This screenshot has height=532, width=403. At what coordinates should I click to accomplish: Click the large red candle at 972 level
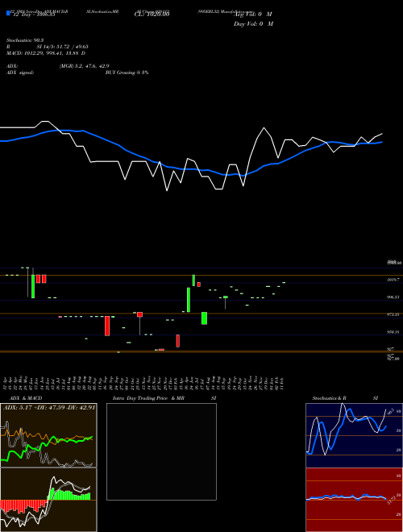tap(107, 326)
